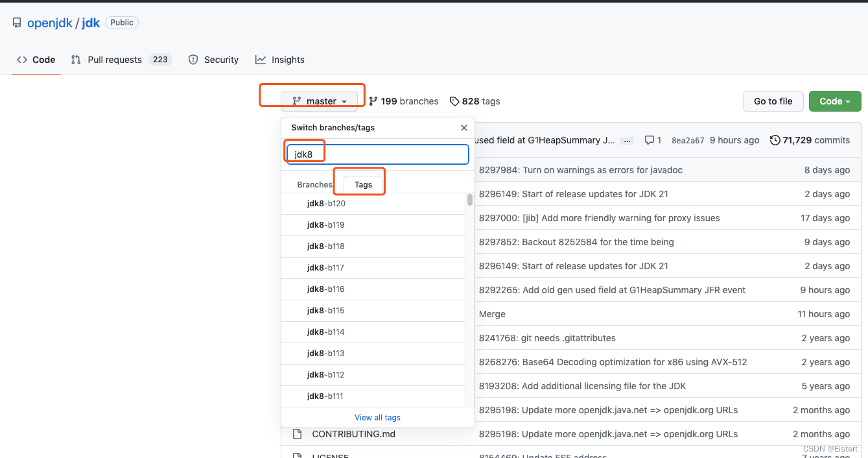The width and height of the screenshot is (868, 458).
Task: Switch to Branches tab in popup
Action: pos(314,184)
